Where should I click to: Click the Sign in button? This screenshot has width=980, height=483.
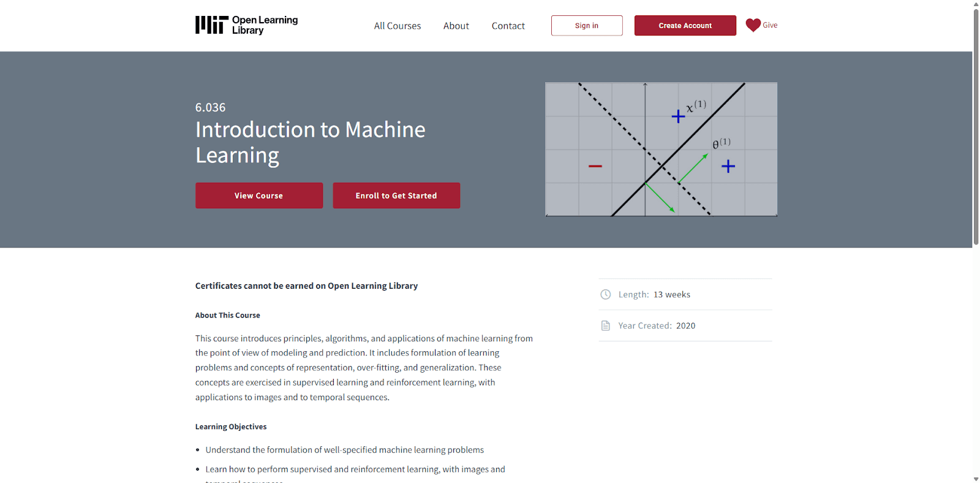tap(587, 26)
